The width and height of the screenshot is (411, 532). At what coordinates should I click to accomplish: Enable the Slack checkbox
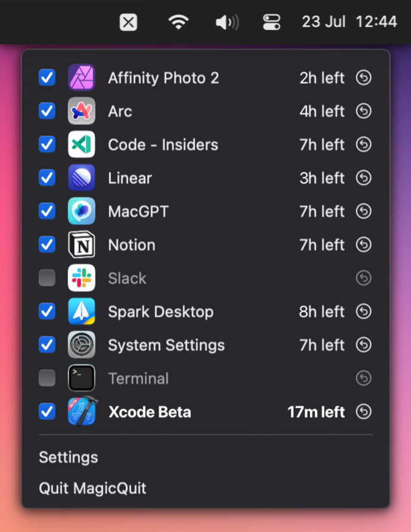click(x=47, y=278)
